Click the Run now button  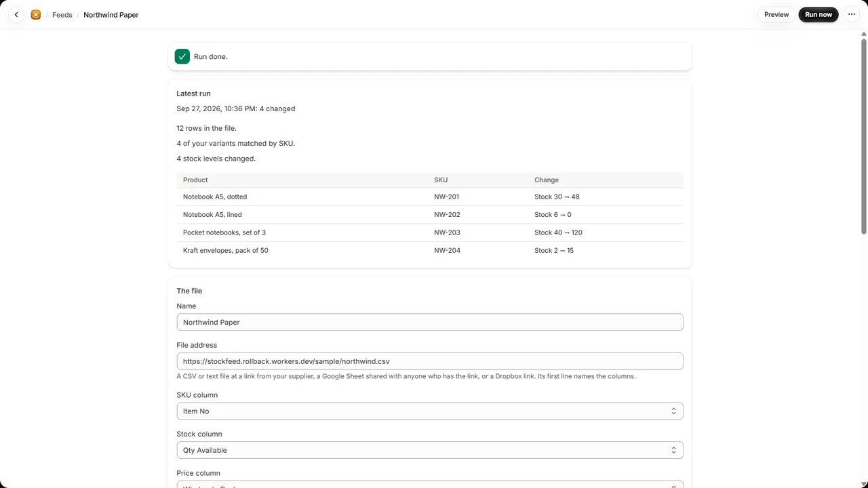(x=818, y=14)
